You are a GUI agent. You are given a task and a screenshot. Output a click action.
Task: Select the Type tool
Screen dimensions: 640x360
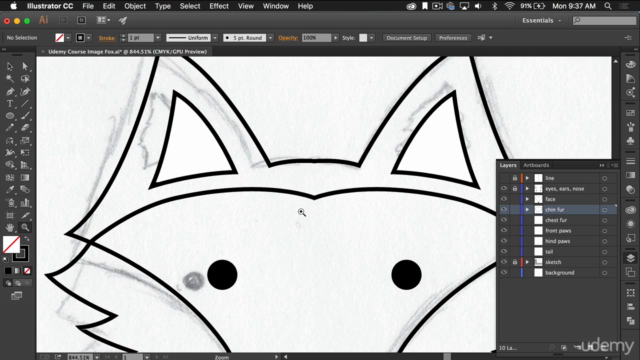(x=10, y=104)
